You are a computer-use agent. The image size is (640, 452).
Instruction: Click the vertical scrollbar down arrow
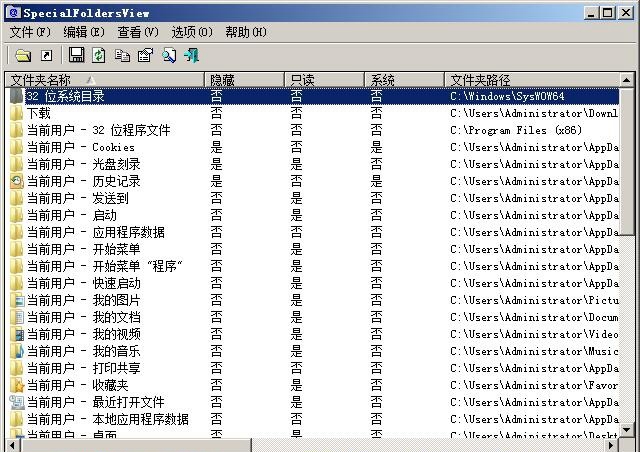pyautogui.click(x=627, y=430)
